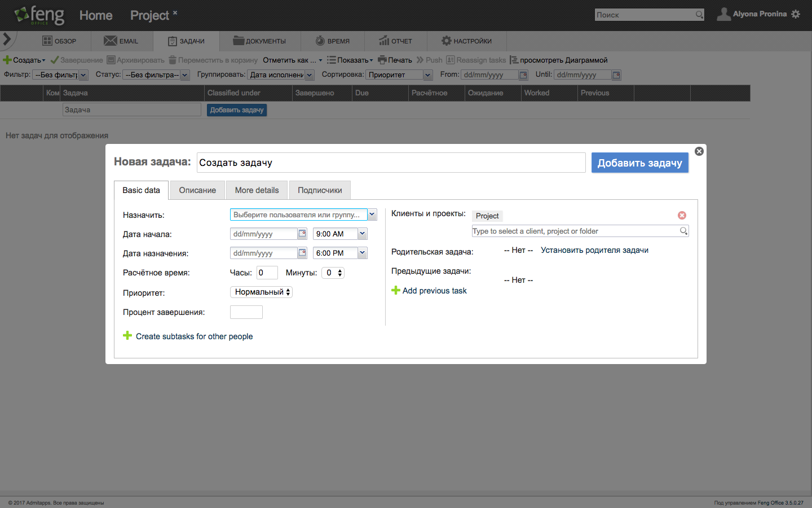Expand the left sidebar panel arrow

point(7,39)
